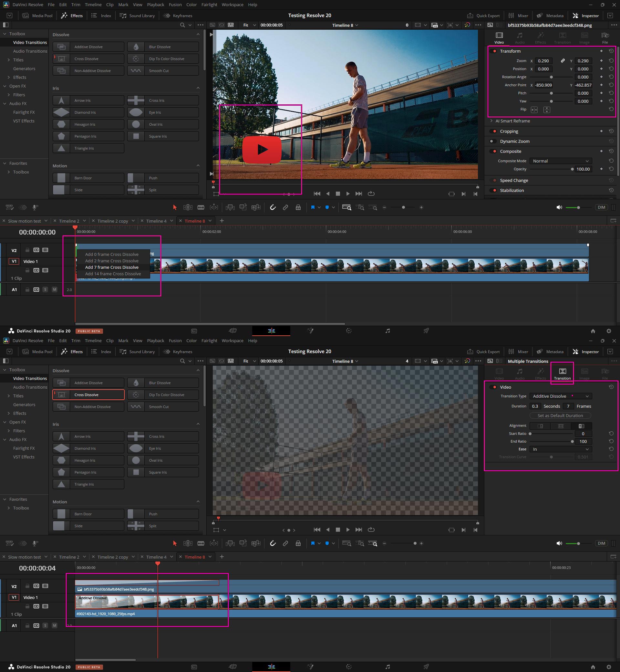Add a keyframe on the Cropping row diamond
620x672 pixels.
coord(601,131)
